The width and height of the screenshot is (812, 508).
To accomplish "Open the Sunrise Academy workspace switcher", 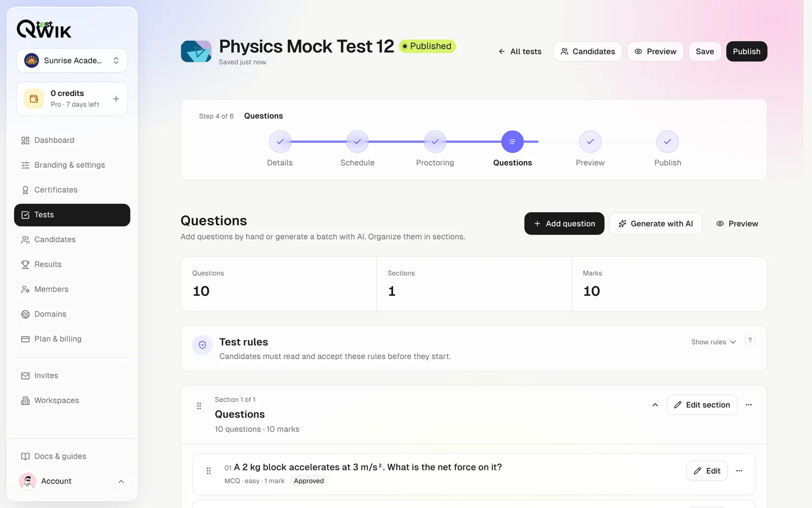I will point(72,60).
